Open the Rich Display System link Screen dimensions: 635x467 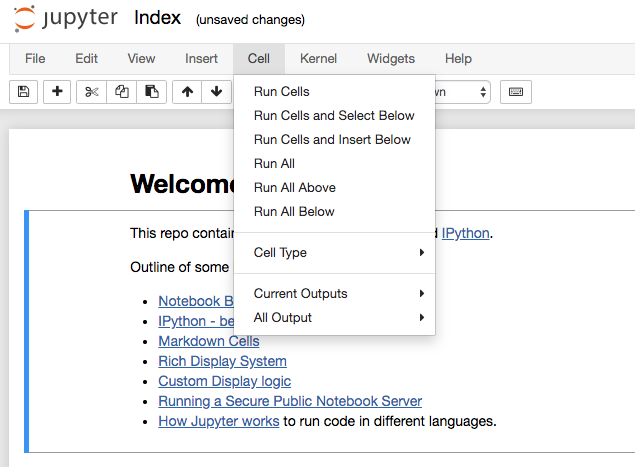pyautogui.click(x=222, y=361)
